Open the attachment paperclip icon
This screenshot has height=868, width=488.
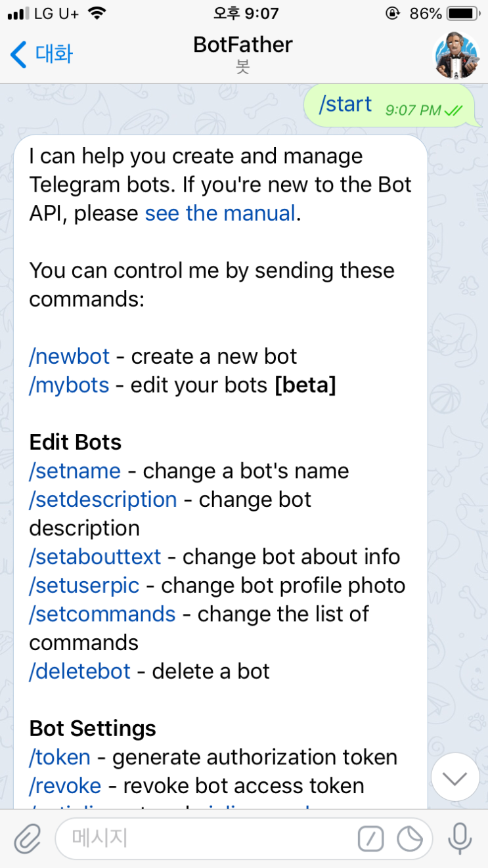(x=27, y=838)
